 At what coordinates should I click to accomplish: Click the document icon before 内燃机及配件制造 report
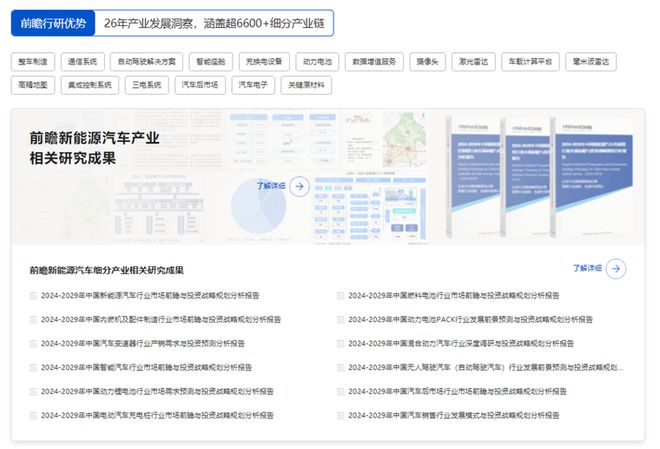click(x=33, y=320)
